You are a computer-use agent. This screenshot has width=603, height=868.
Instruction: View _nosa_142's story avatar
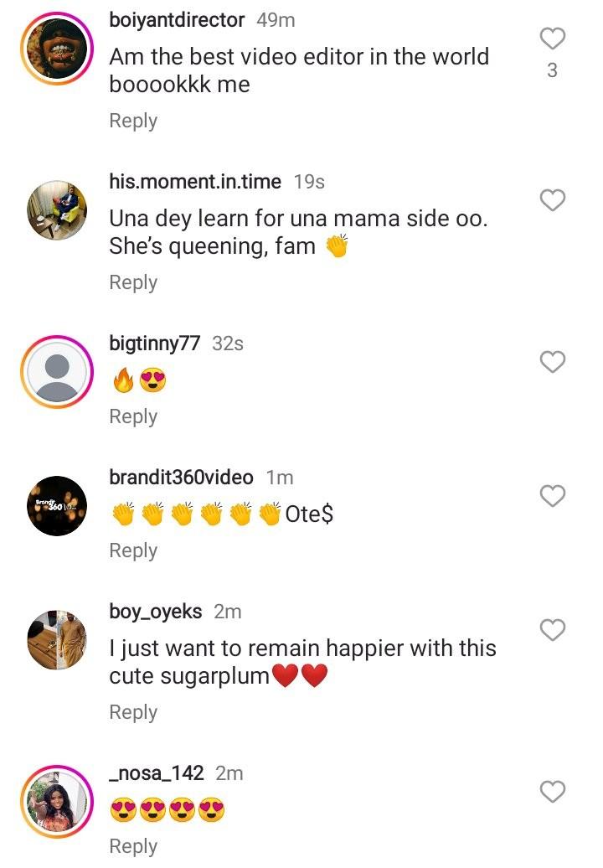point(57,800)
